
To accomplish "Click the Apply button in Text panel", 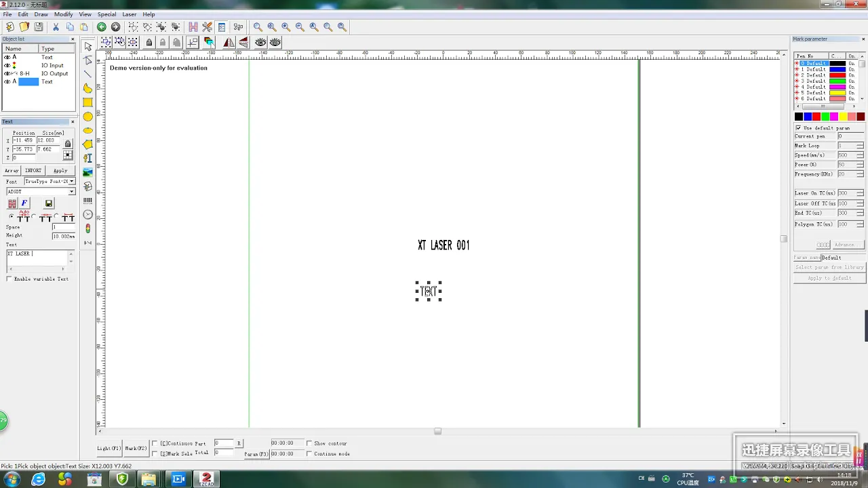I will pos(60,171).
